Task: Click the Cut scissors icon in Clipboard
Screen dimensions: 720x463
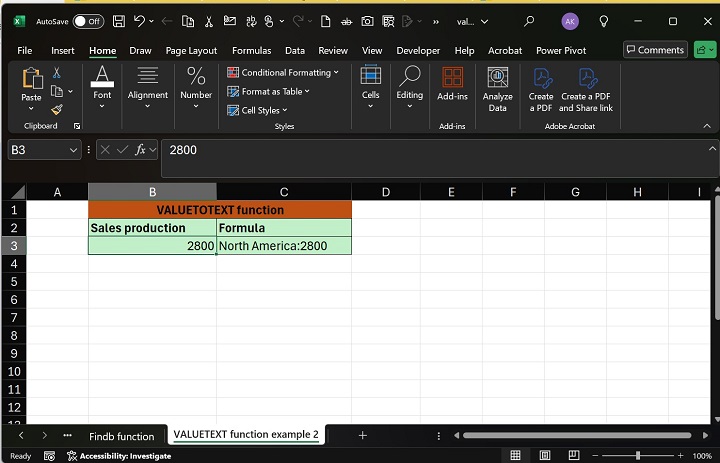Action: tap(57, 72)
